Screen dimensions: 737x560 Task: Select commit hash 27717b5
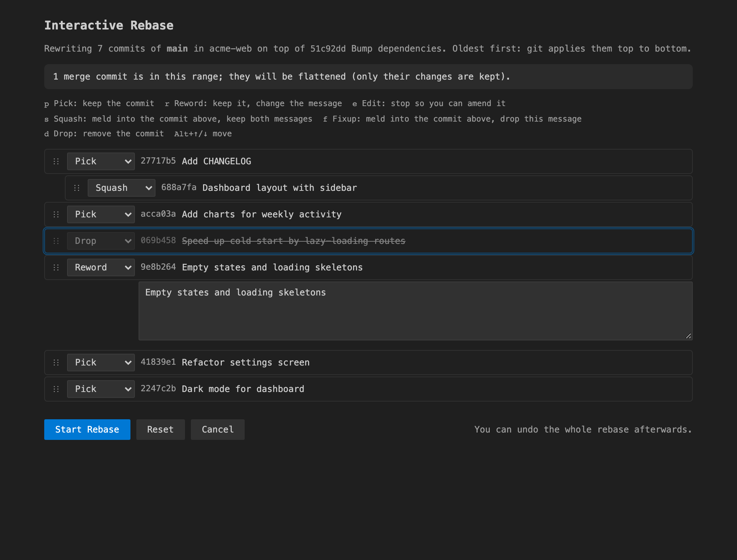point(158,161)
